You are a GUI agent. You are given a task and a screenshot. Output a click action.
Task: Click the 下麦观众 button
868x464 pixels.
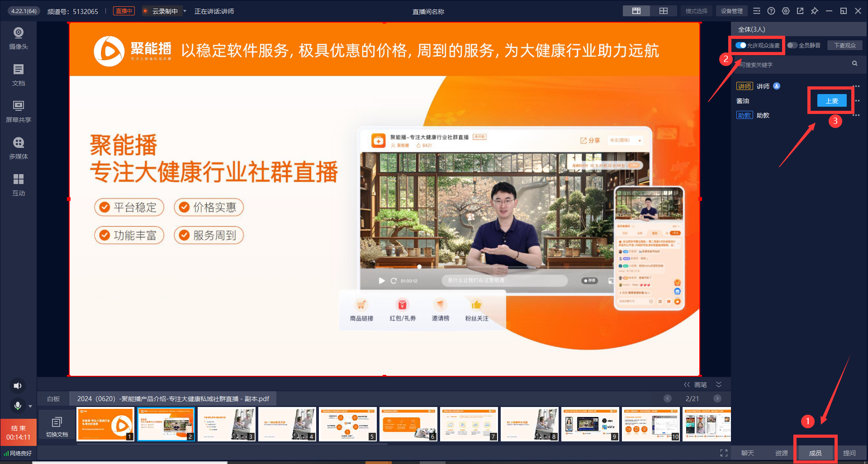[845, 45]
